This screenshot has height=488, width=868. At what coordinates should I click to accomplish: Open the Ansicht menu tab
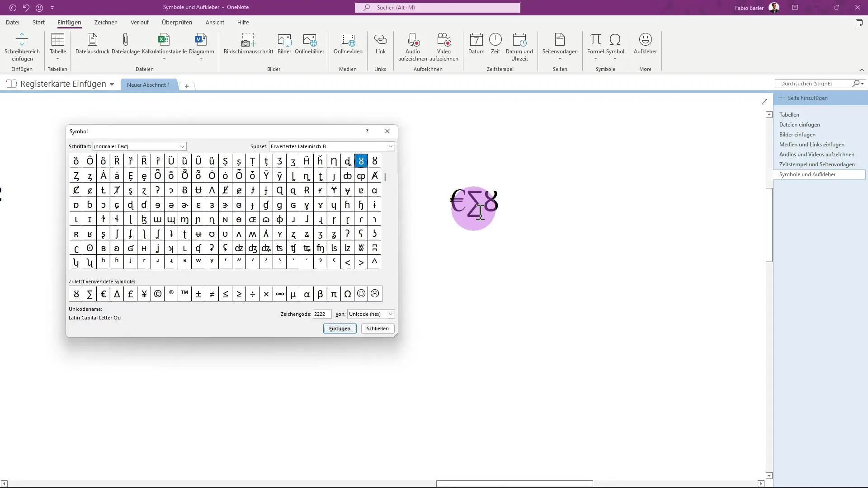(215, 22)
